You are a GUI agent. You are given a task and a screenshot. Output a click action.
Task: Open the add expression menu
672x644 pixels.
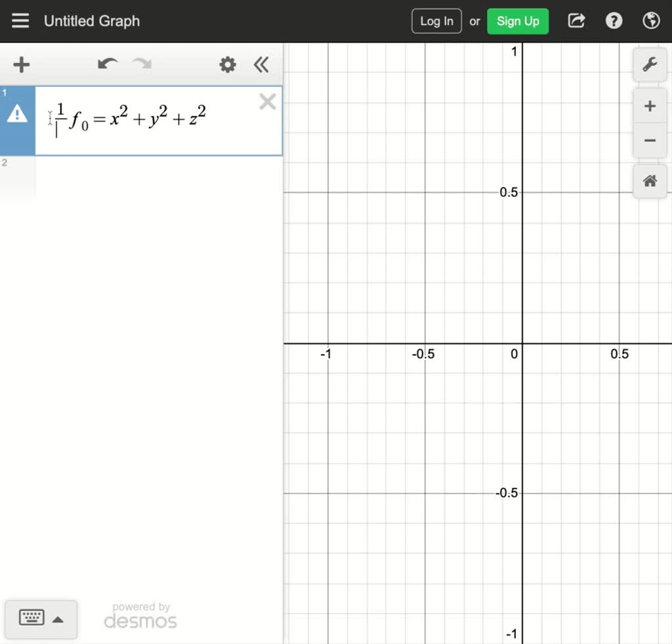(x=21, y=64)
